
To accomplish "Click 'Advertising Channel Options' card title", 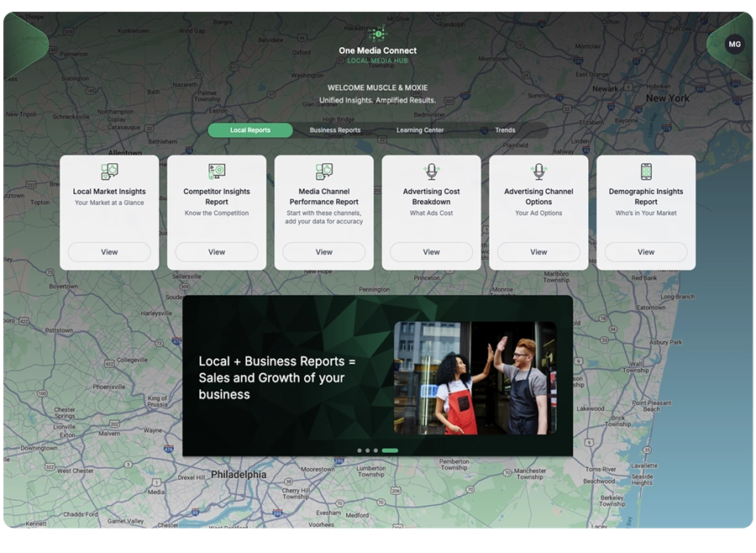I will pos(538,197).
